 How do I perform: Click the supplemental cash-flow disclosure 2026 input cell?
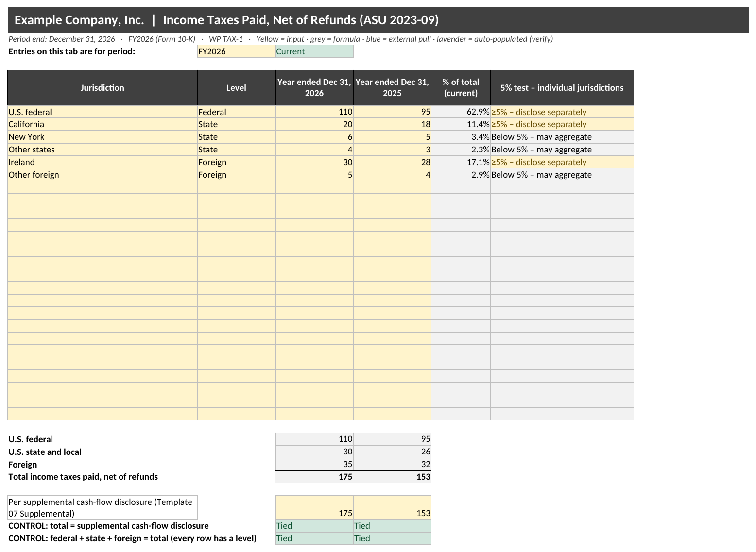point(314,508)
